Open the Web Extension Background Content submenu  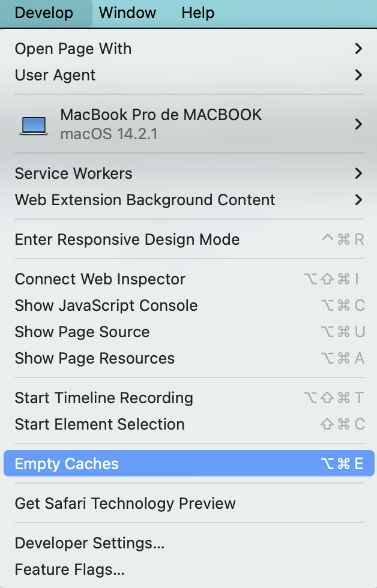click(145, 200)
